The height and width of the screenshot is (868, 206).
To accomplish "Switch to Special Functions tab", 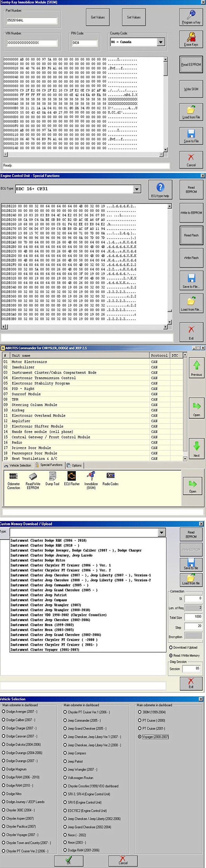I will pyautogui.click(x=49, y=465).
